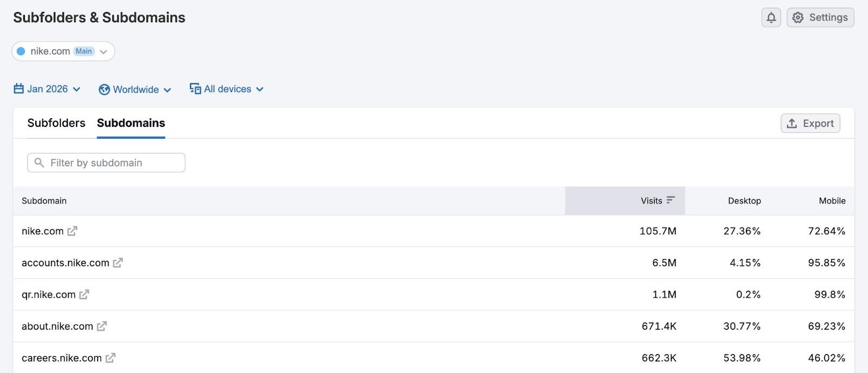The image size is (868, 373).
Task: Click the Export button
Action: click(x=810, y=123)
